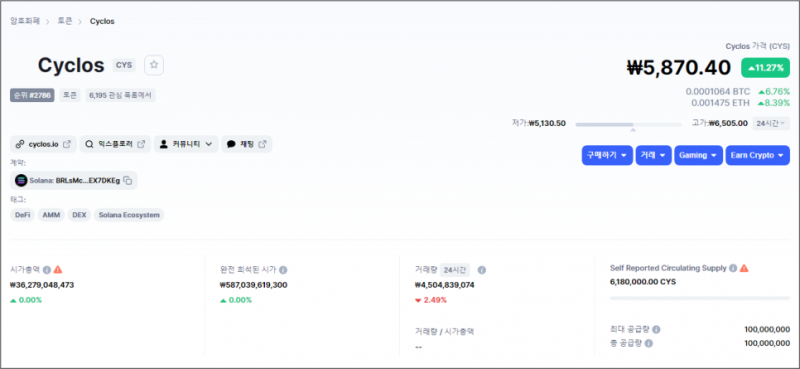Click the info icon next to 시가총액

point(46,269)
